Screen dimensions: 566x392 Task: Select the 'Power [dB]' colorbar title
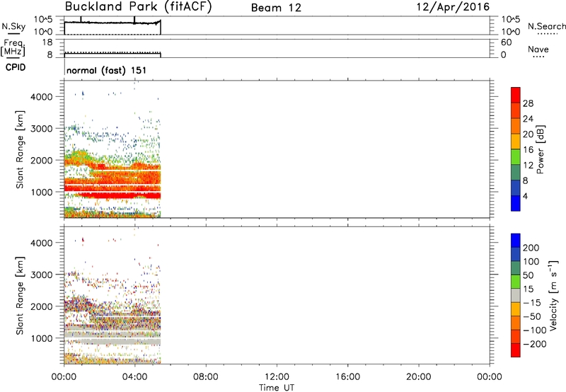(541, 149)
